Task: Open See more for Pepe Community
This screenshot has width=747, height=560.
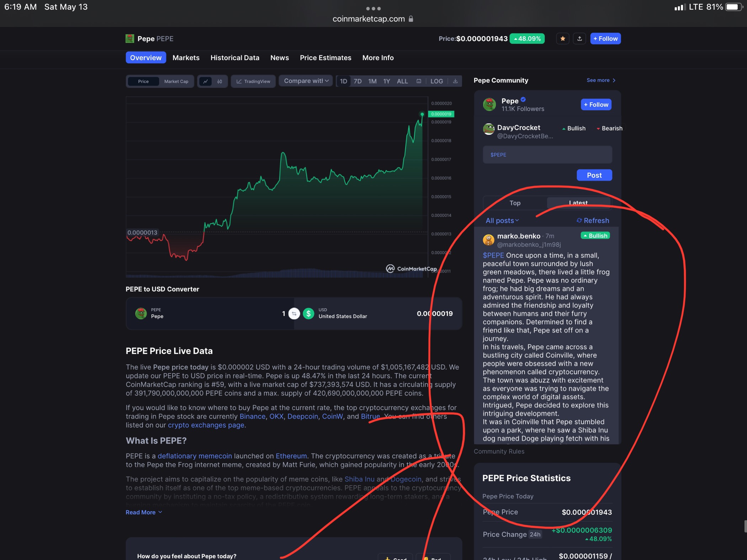Action: coord(601,80)
